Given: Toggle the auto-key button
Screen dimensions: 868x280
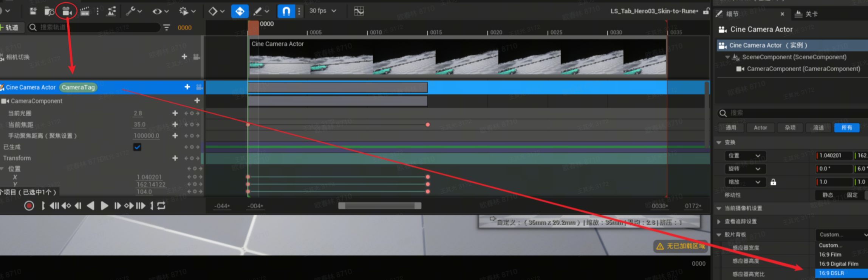Looking at the screenshot, I should (x=240, y=11).
